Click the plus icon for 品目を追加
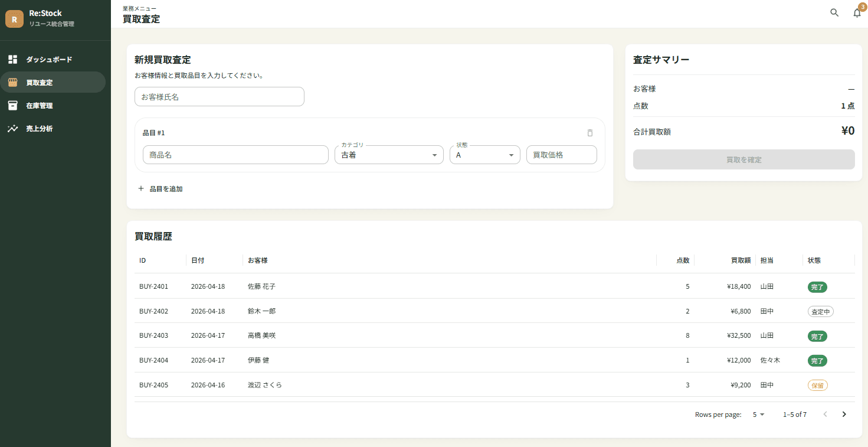Image resolution: width=868 pixels, height=447 pixels. [x=141, y=189]
